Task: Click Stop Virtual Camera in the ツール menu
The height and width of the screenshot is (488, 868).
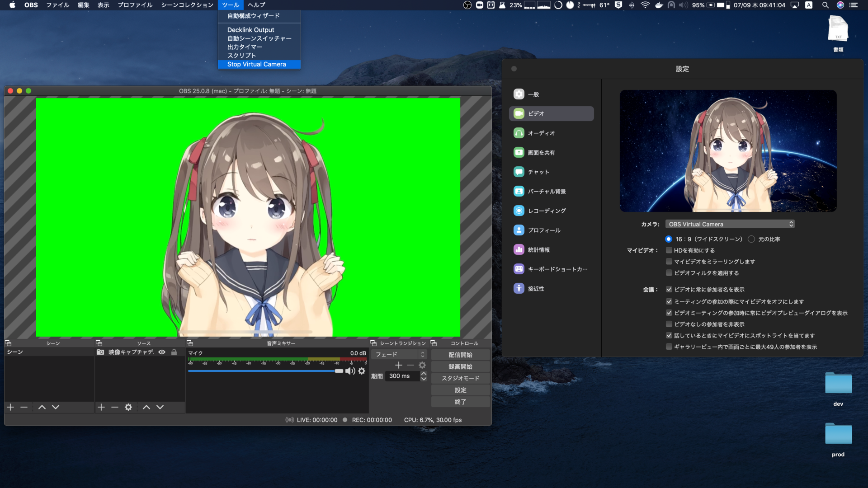Action: pos(259,64)
